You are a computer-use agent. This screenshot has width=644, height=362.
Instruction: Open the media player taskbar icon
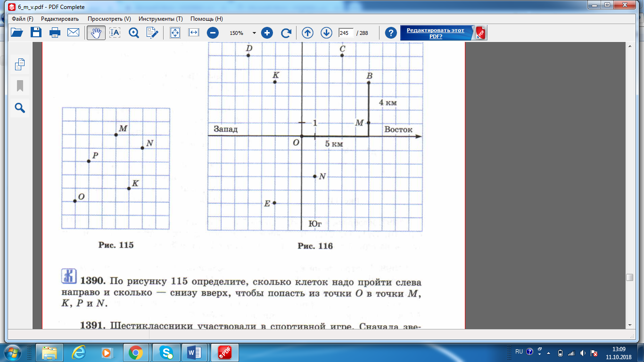[107, 352]
